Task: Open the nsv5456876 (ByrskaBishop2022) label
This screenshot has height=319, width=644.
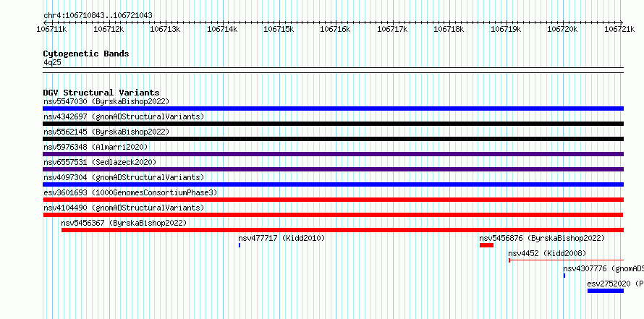Action: pos(542,238)
